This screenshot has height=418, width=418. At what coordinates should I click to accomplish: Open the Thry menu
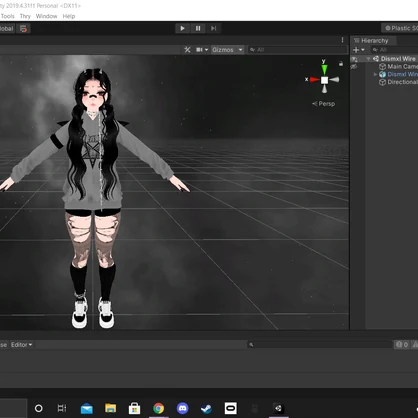tap(25, 16)
